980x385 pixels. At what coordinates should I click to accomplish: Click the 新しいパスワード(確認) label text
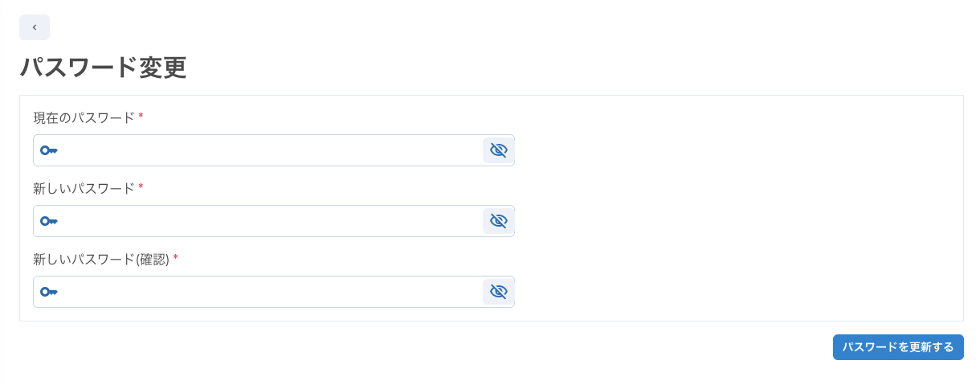(101, 259)
